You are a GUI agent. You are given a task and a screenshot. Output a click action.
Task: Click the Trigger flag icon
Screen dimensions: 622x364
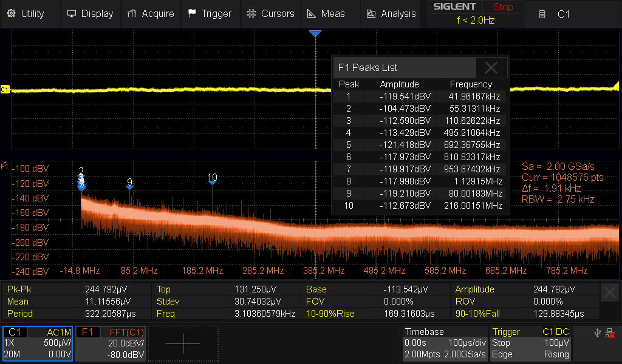[192, 13]
